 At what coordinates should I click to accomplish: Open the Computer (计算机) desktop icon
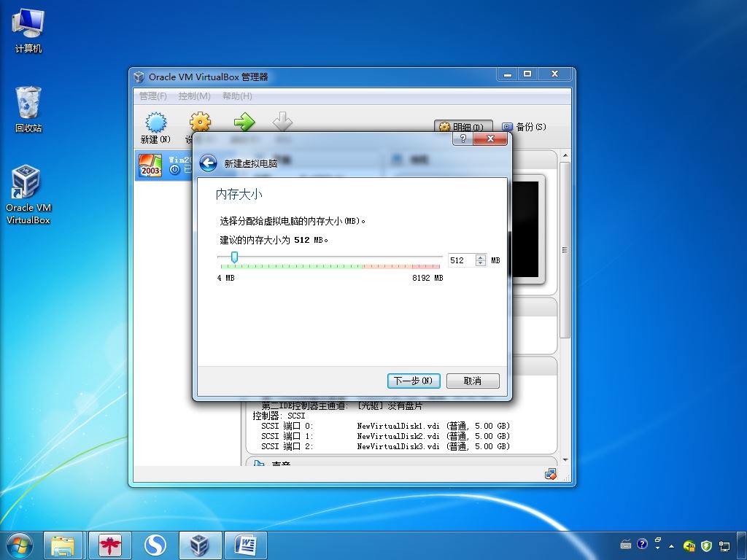point(28,31)
